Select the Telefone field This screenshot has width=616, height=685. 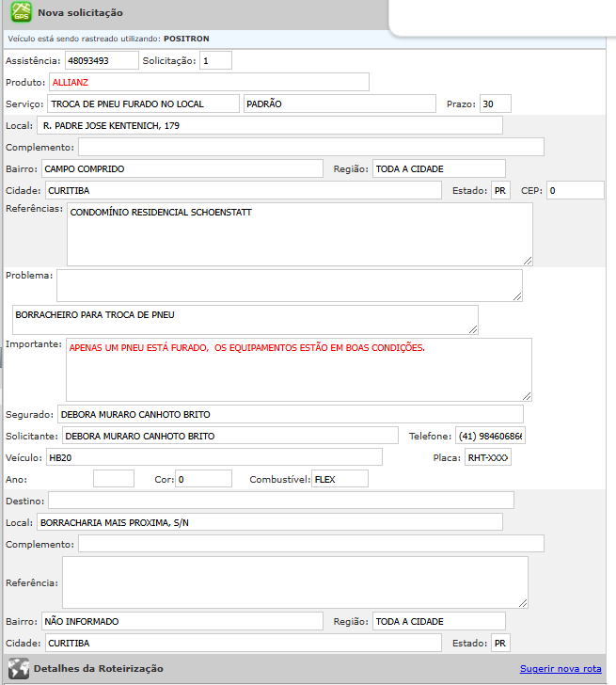tap(490, 436)
